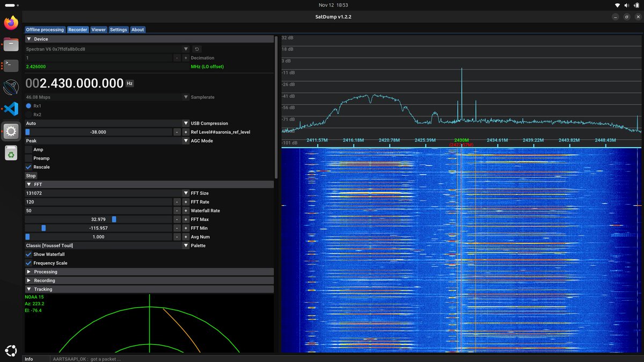Click the Hz unit button beside the frequency
Screen dimensions: 644x362
click(x=129, y=83)
